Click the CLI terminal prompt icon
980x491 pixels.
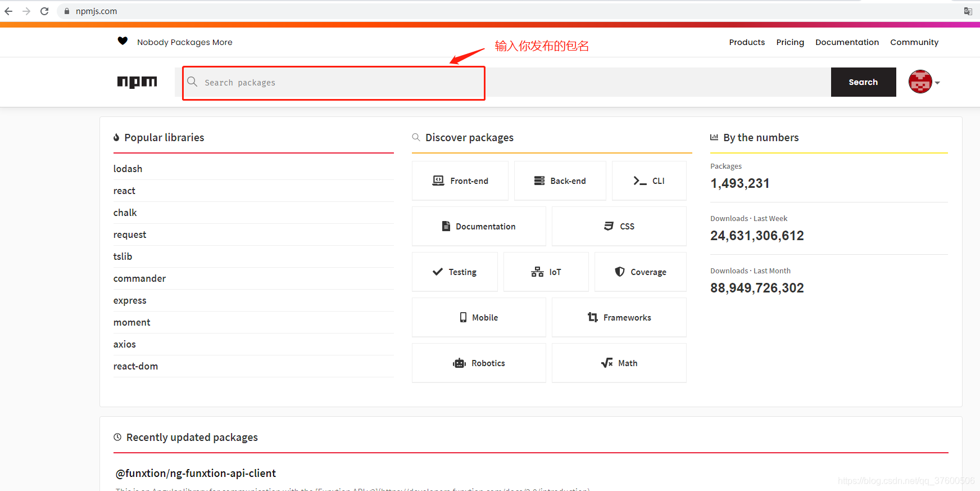click(x=640, y=181)
